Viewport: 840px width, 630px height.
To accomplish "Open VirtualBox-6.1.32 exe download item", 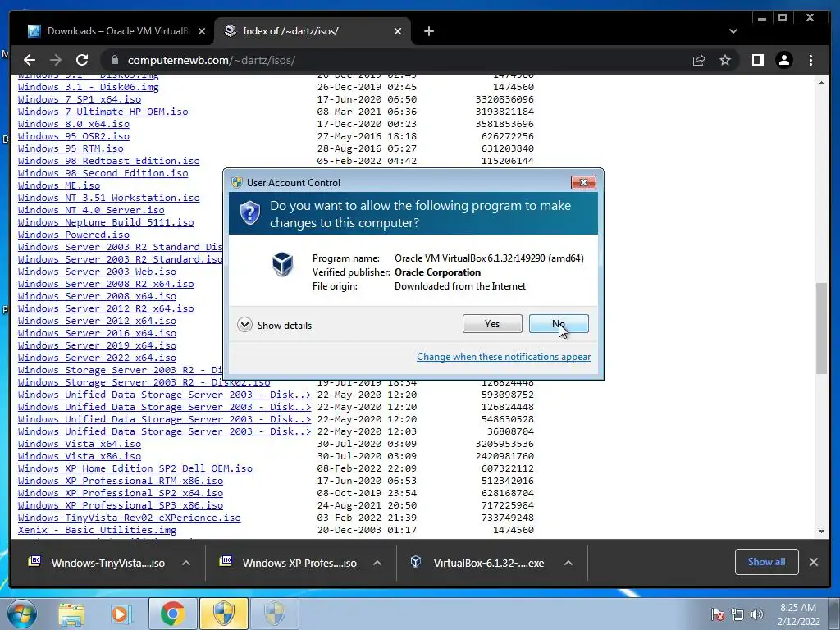I will (478, 563).
